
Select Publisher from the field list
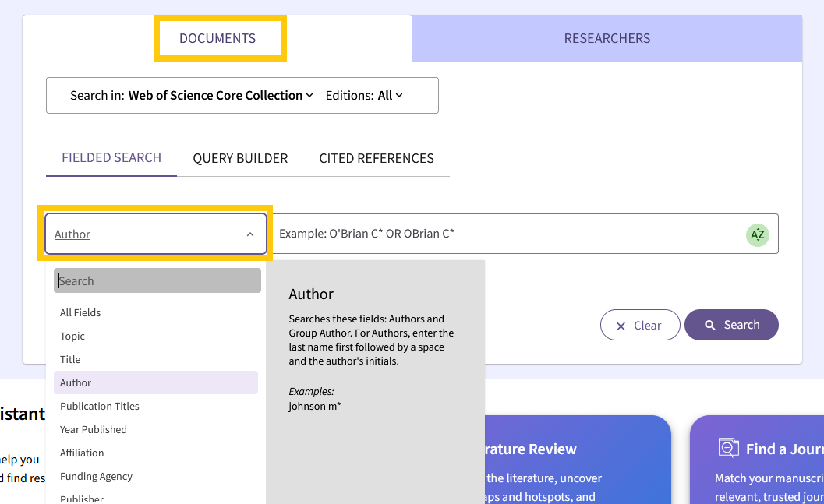[156, 497]
